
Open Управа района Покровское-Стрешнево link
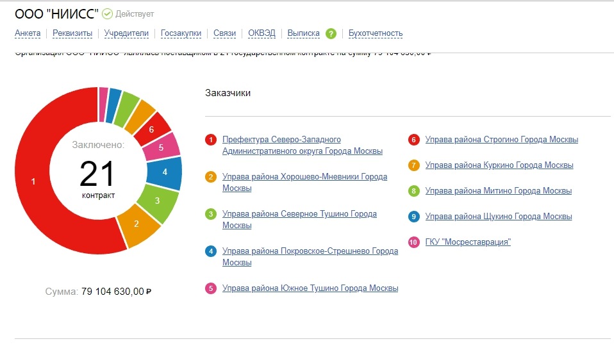pos(310,257)
